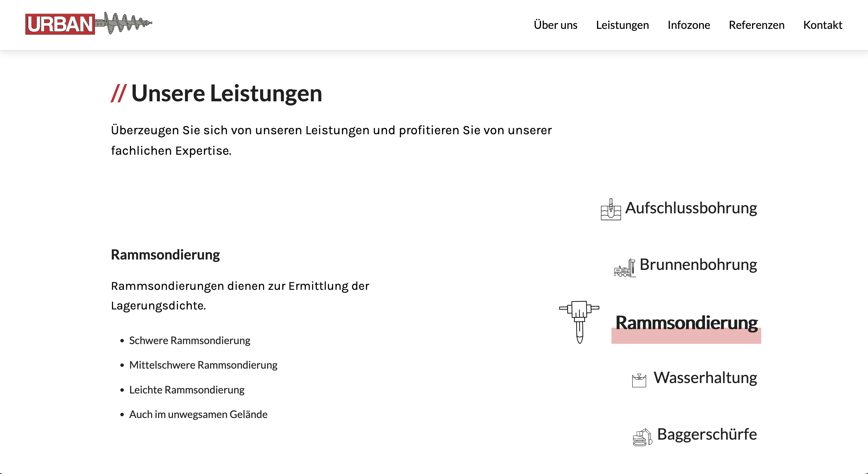The height and width of the screenshot is (474, 868).
Task: Open the Referenzen page
Action: coord(756,25)
